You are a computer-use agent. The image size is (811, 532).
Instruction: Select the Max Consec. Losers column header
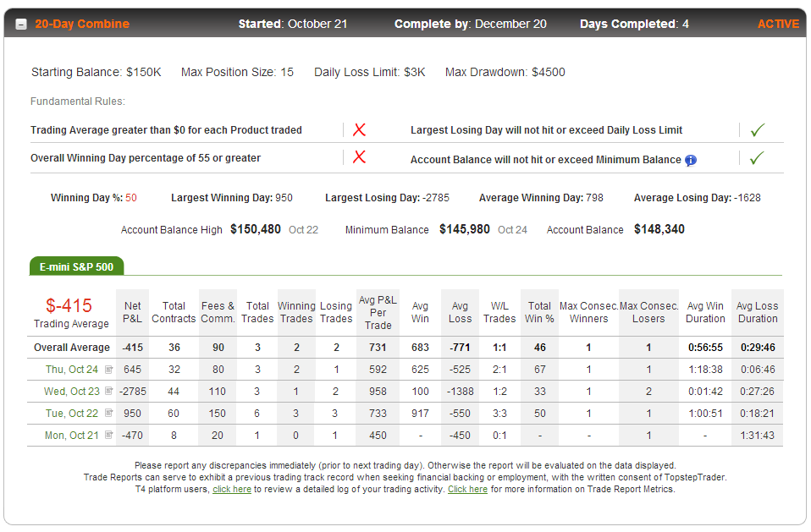coord(648,312)
